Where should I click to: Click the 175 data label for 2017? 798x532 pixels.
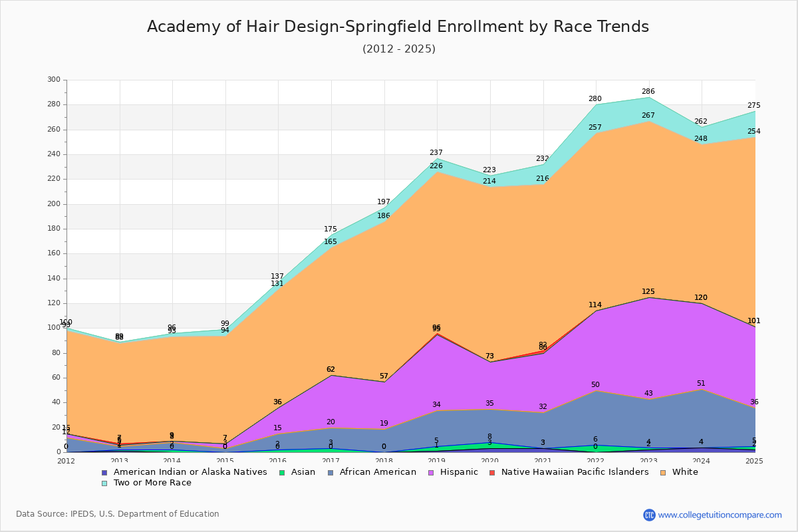(331, 229)
